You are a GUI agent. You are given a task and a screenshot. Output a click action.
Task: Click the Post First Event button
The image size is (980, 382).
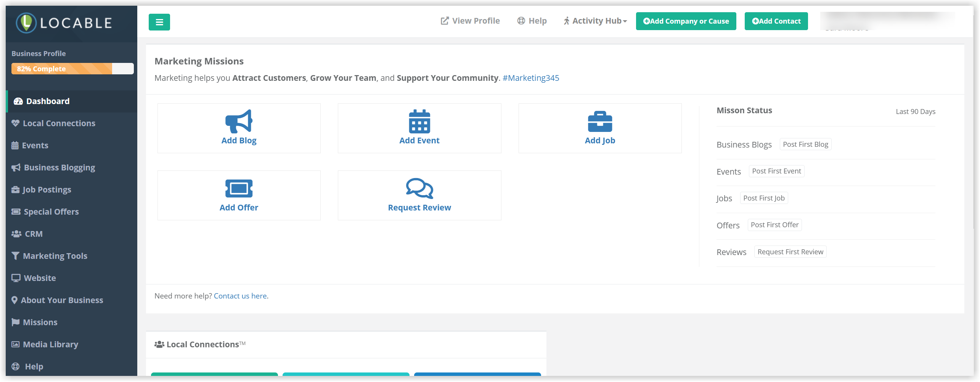click(x=776, y=171)
